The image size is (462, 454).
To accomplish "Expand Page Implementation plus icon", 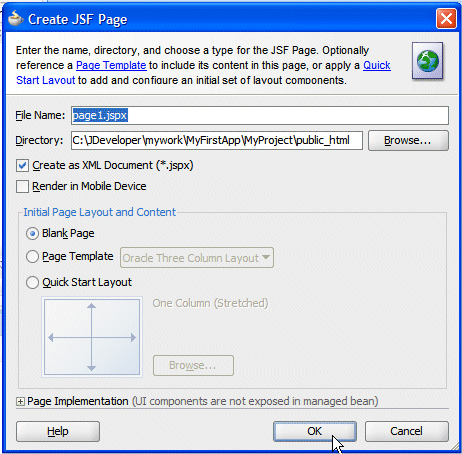I will click(x=20, y=402).
